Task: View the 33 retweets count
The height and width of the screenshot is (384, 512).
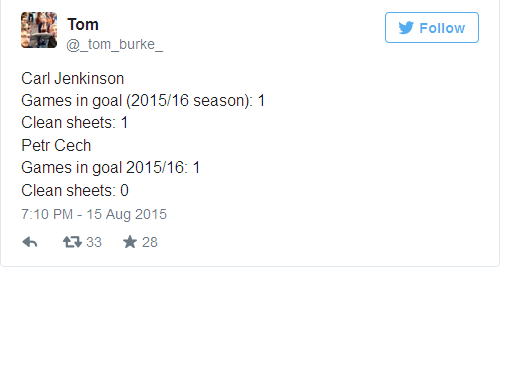Action: point(94,242)
